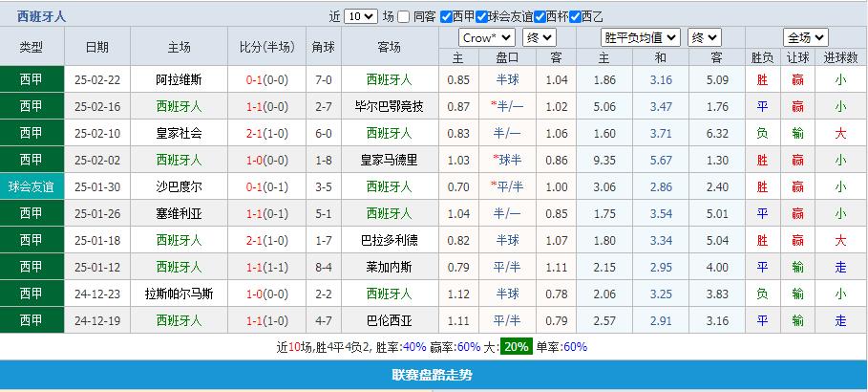
Task: Open 皇家社会 team link
Action: click(179, 133)
